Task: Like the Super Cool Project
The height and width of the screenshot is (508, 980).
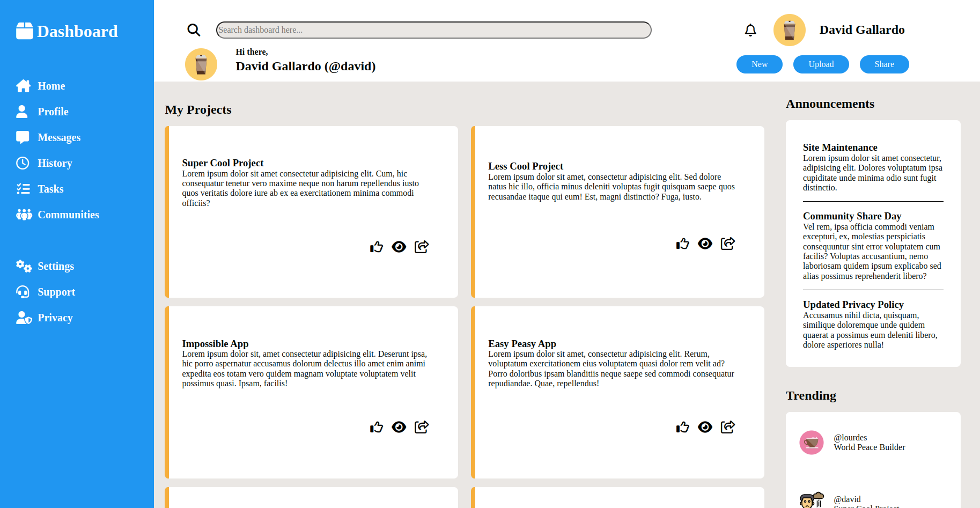Action: coord(377,247)
